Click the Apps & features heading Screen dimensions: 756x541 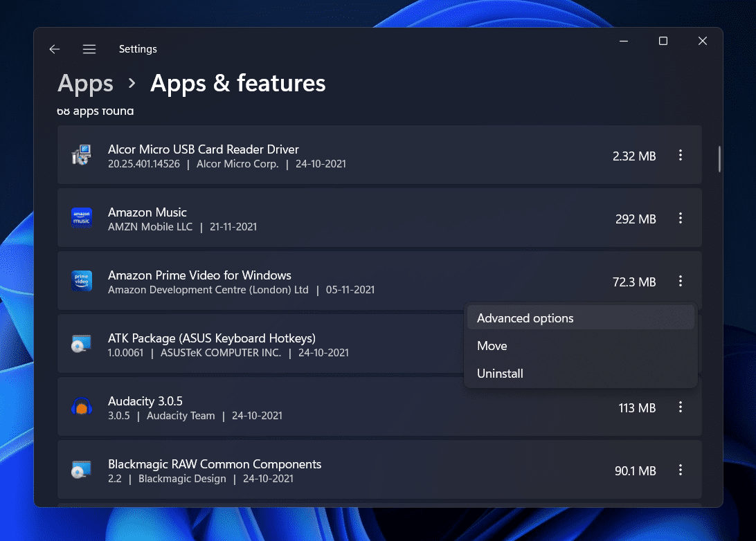pyautogui.click(x=237, y=83)
